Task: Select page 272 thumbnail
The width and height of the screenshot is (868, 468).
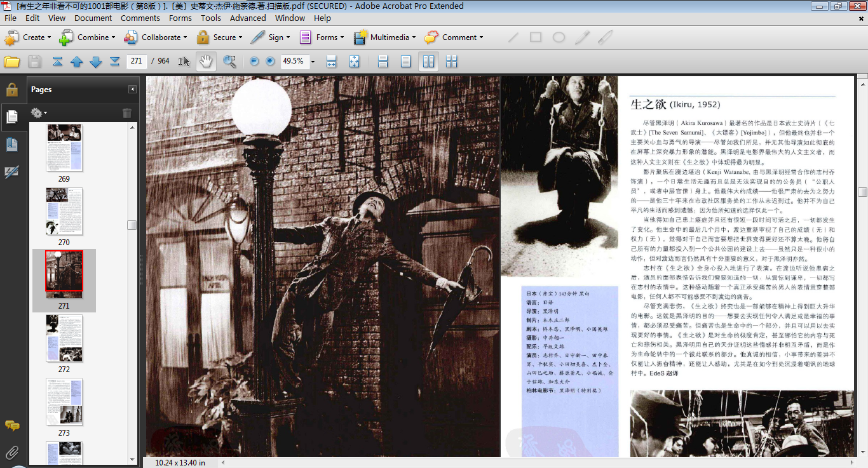Action: (64, 338)
